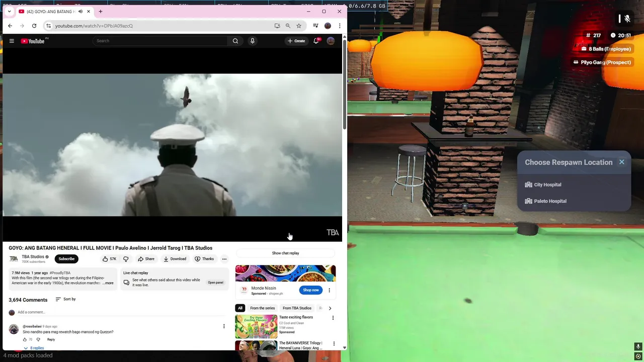Viewport: 644px width, 362px height.
Task: Mute the tab via speaker icon
Action: tap(80, 12)
